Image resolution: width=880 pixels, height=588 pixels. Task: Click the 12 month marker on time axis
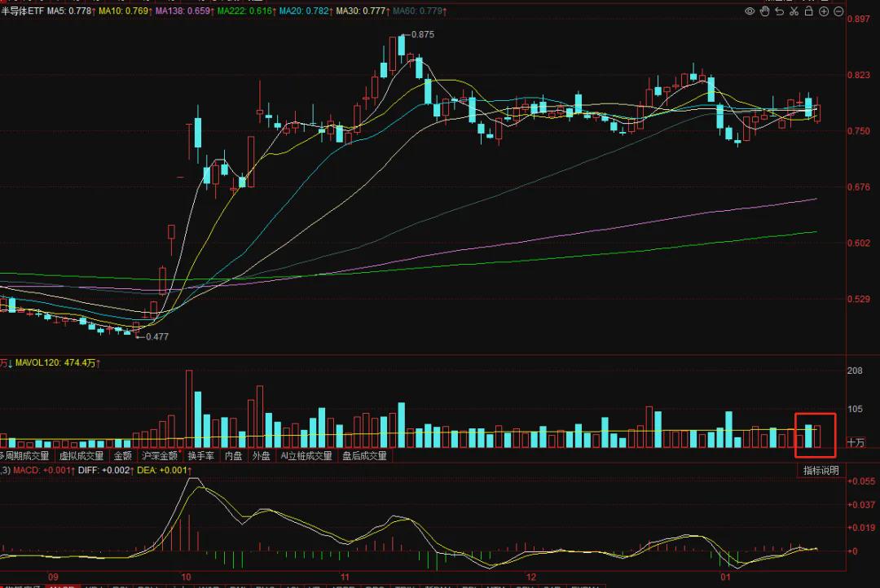coord(531,577)
